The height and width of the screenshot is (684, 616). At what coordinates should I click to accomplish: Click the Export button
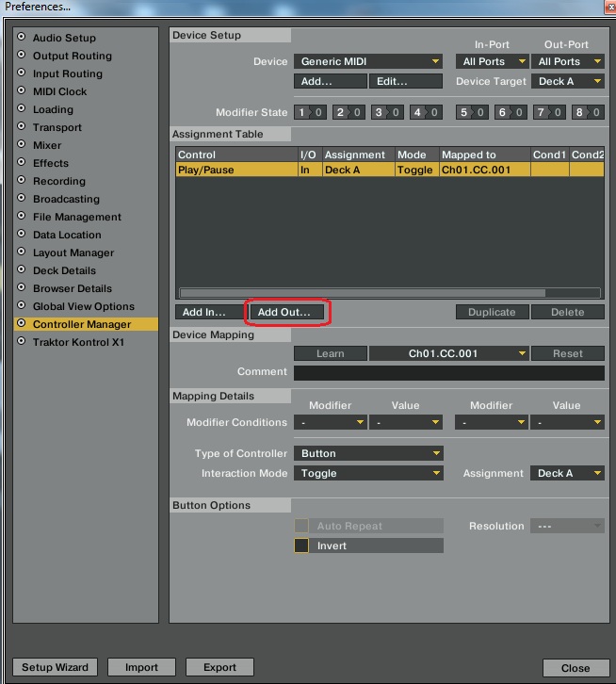(219, 667)
